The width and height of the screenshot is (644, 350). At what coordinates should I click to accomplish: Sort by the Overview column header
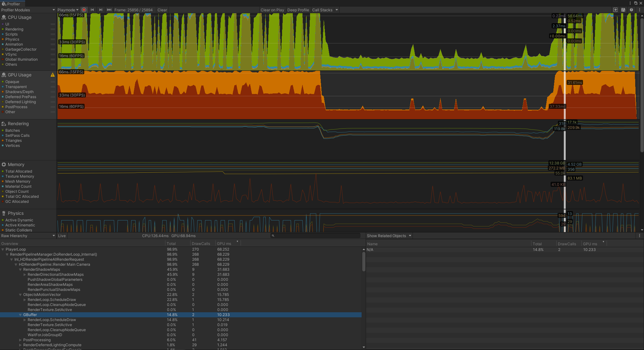(x=82, y=243)
